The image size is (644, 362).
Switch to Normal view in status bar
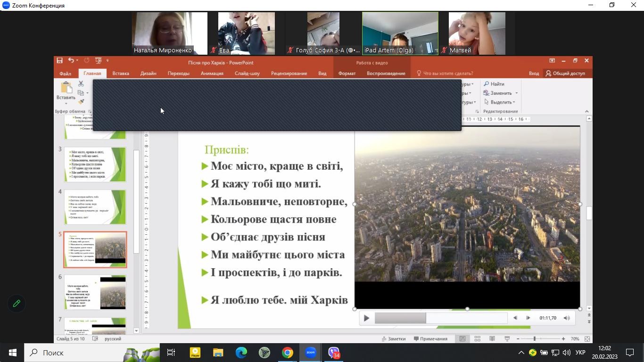pyautogui.click(x=462, y=339)
